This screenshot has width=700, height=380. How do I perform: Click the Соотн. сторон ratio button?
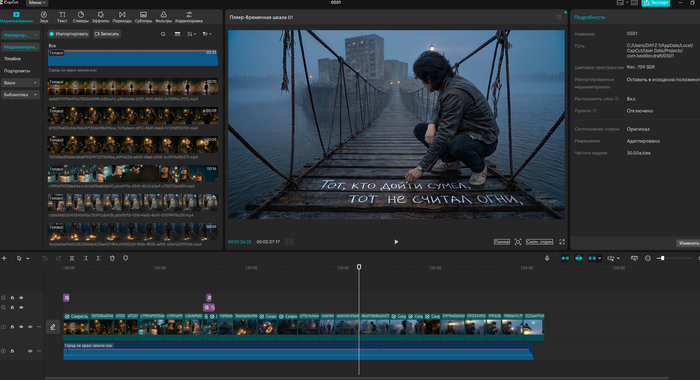point(539,242)
